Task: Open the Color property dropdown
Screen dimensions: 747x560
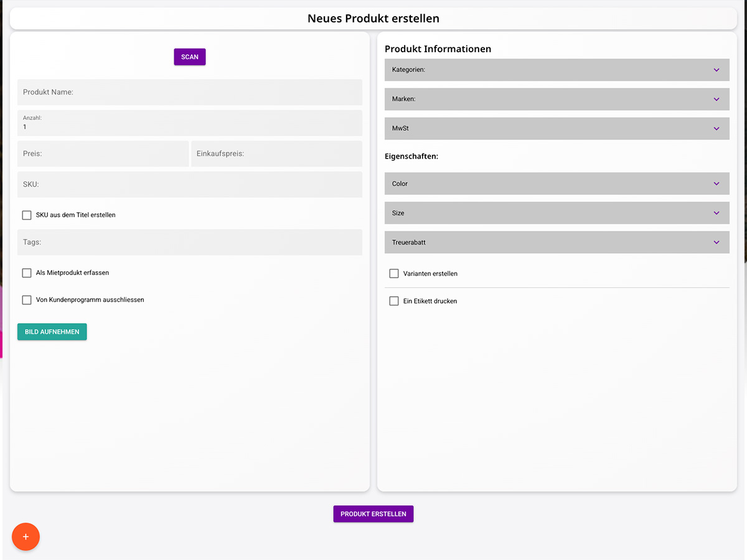Action: [x=557, y=184]
